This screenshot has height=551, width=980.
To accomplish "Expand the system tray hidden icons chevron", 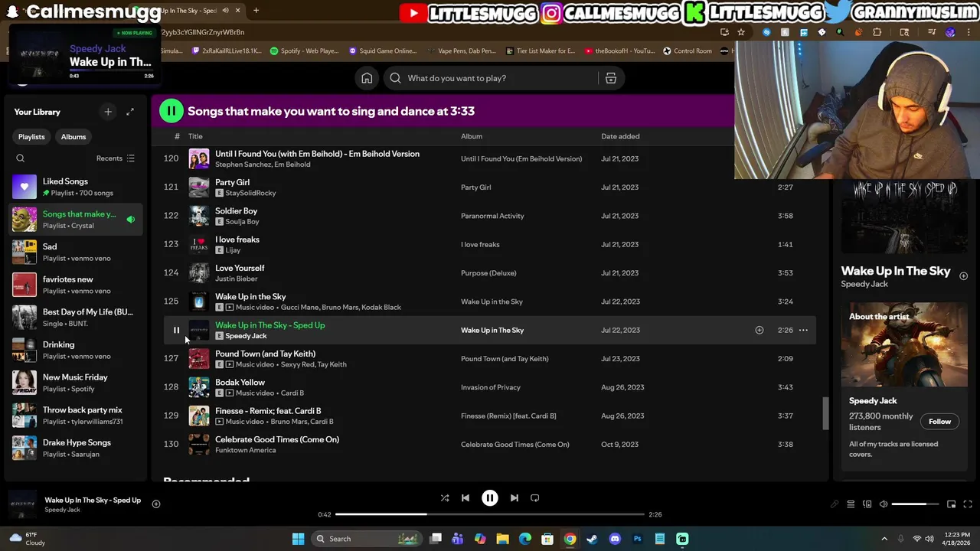I will 884,539.
